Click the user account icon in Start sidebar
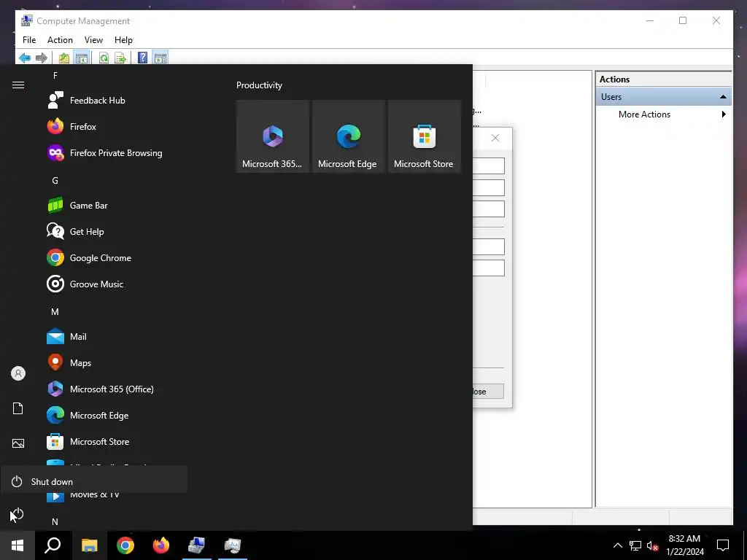 [x=18, y=373]
